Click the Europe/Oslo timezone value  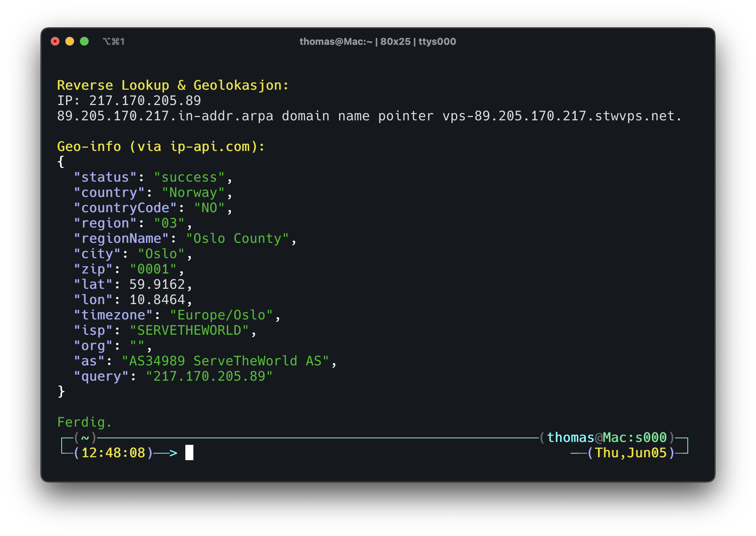224,314
